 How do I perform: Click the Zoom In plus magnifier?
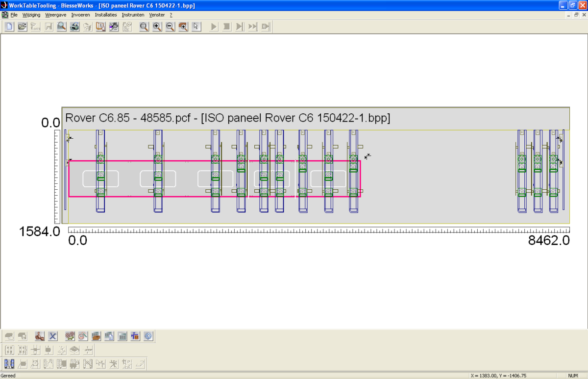[x=157, y=26]
